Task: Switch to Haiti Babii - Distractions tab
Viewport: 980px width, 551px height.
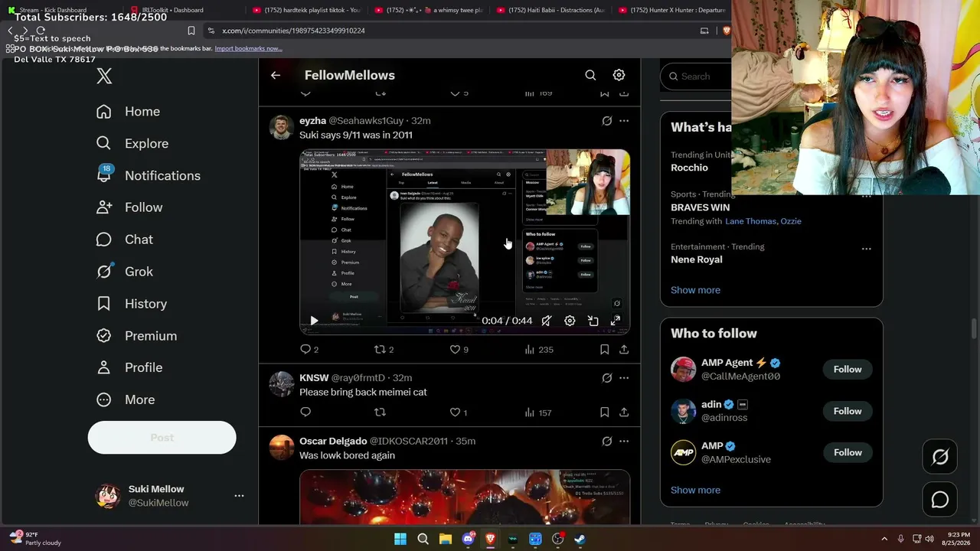Action: [551, 10]
